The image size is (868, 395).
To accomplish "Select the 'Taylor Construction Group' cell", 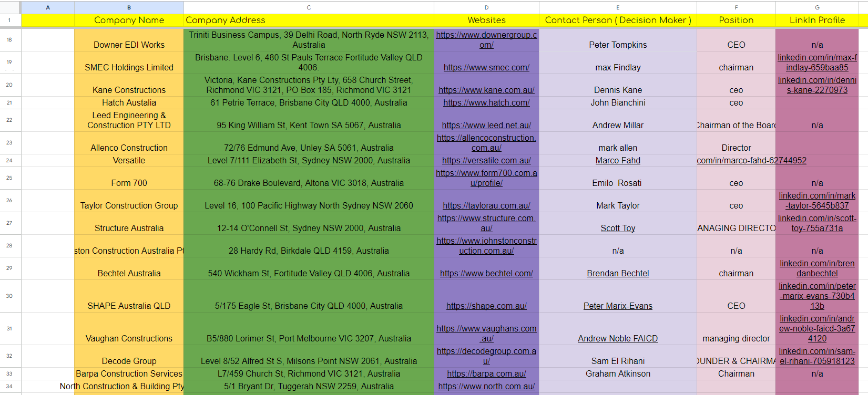I will (129, 201).
